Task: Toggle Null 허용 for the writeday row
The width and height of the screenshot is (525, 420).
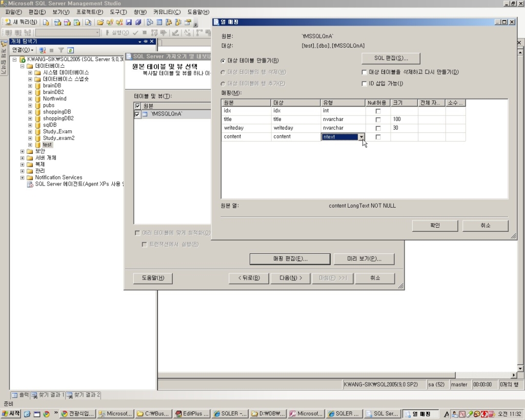Action: (378, 128)
